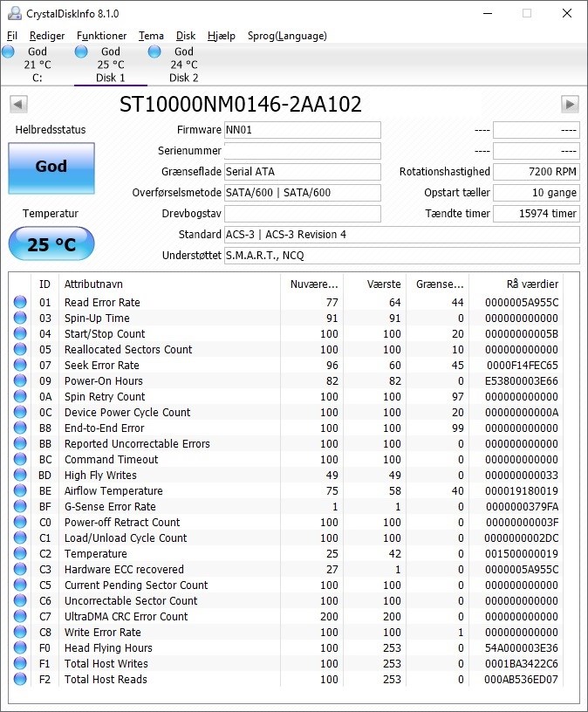588x712 pixels.
Task: Click the disk model title ST10000NM0146-2AA102
Action: pos(241,105)
